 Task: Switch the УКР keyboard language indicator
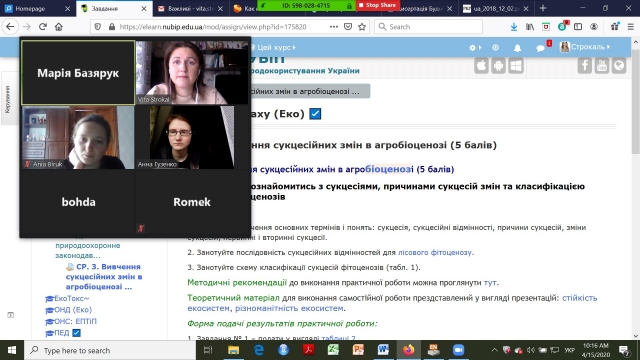coord(570,350)
